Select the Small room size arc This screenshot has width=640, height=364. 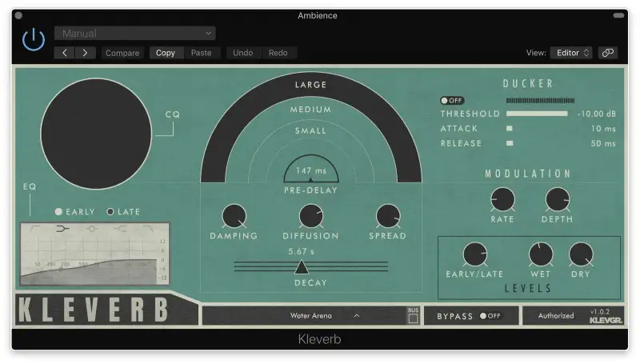tap(311, 130)
